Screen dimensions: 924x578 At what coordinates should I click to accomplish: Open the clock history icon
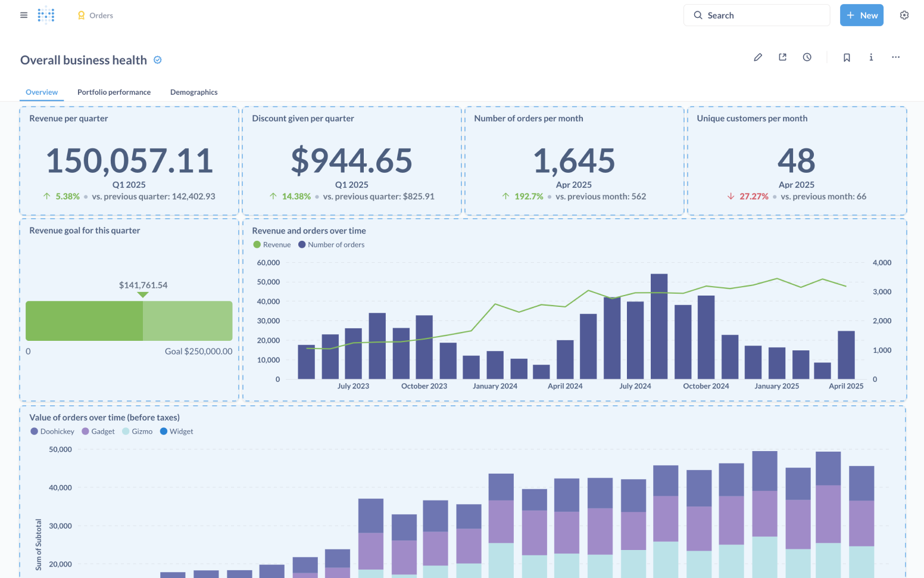coord(807,57)
